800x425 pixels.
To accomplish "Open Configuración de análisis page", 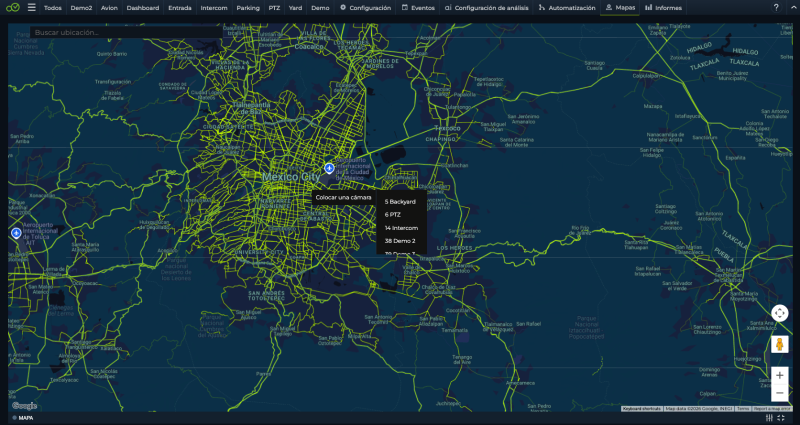I will tap(486, 8).
